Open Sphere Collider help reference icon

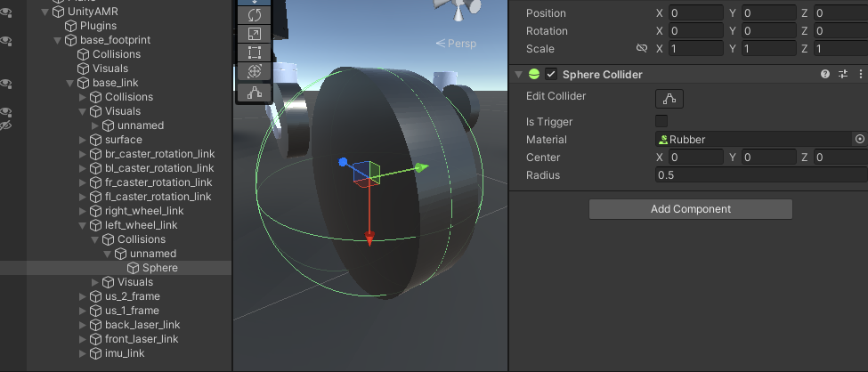tap(824, 74)
